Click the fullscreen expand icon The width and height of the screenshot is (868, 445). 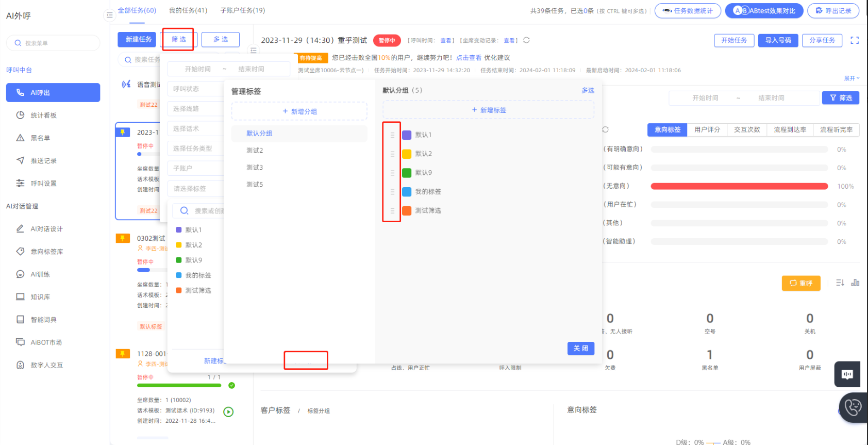pos(854,40)
